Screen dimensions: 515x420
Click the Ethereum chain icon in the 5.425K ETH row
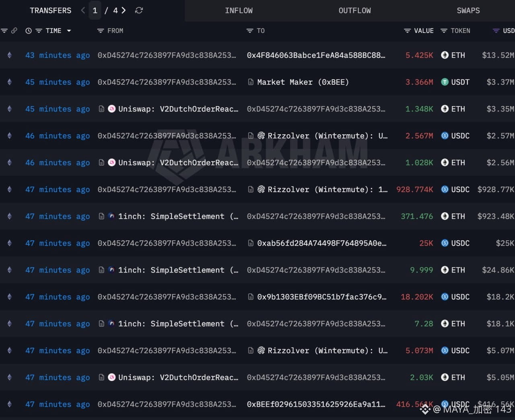coord(10,55)
